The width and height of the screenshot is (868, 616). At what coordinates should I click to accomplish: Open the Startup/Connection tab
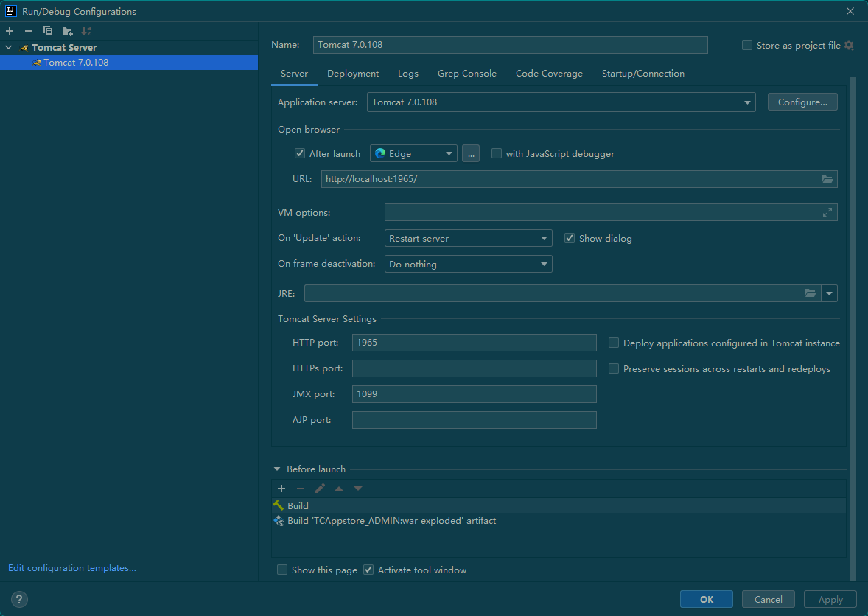point(643,74)
